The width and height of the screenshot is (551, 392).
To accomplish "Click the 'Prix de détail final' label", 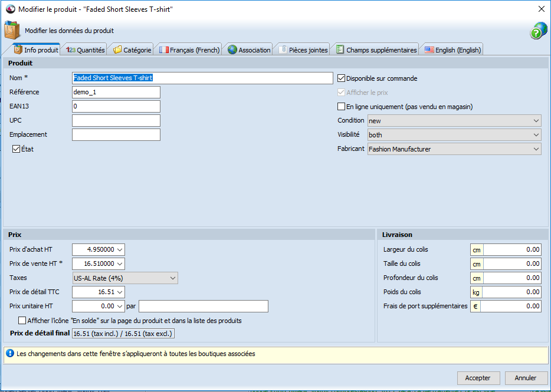I will (40, 333).
